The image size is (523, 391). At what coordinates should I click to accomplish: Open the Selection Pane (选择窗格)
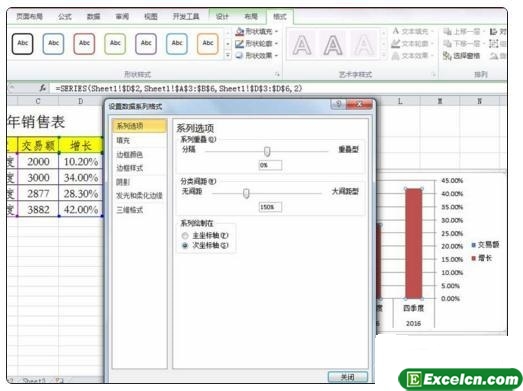[462, 56]
